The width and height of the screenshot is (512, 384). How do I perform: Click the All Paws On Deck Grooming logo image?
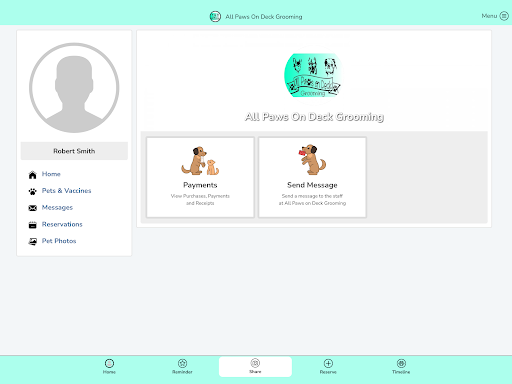(313, 75)
